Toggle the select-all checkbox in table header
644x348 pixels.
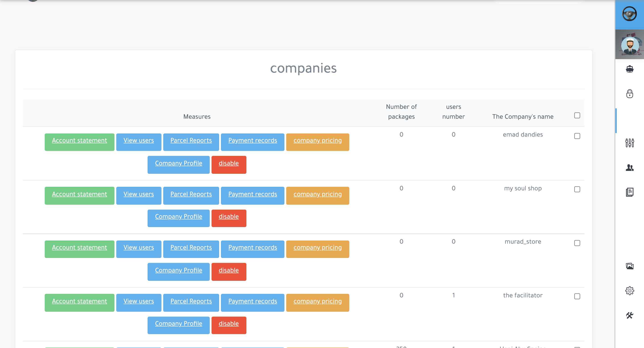pos(577,115)
